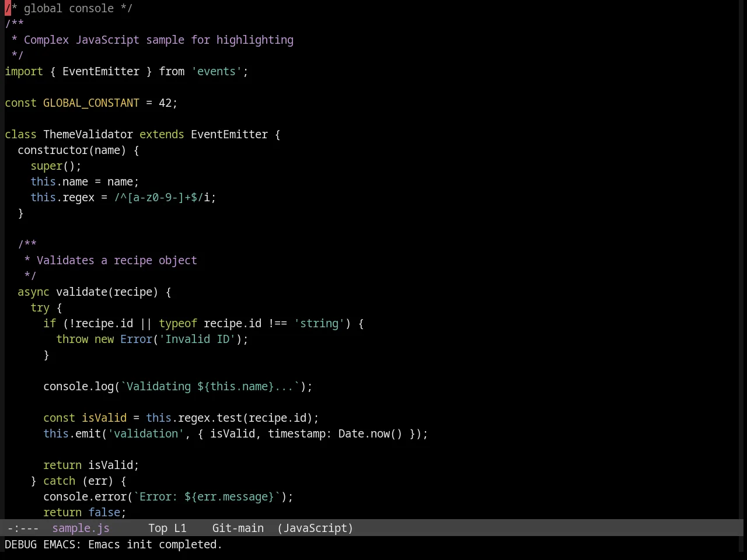Click the L1 line number indicator
This screenshot has width=747, height=560.
(x=180, y=528)
